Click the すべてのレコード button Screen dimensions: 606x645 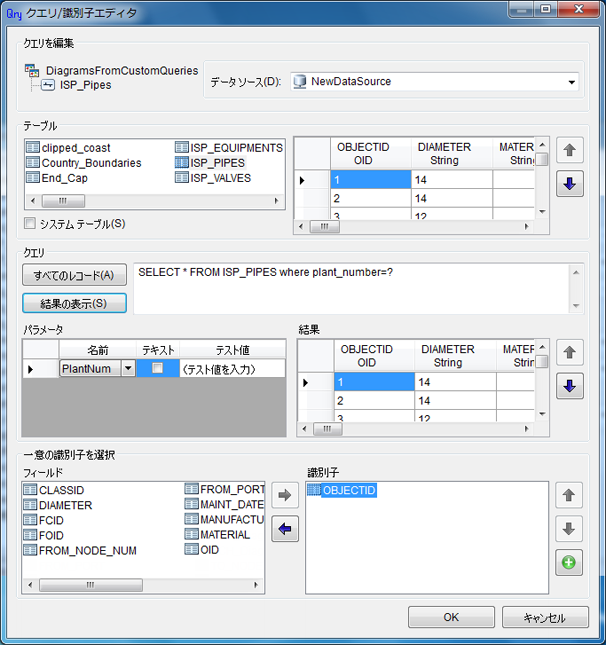74,275
